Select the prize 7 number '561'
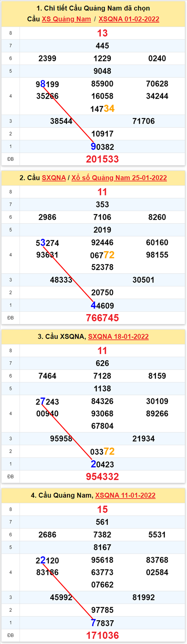187x644 pixels. pyautogui.click(x=102, y=522)
